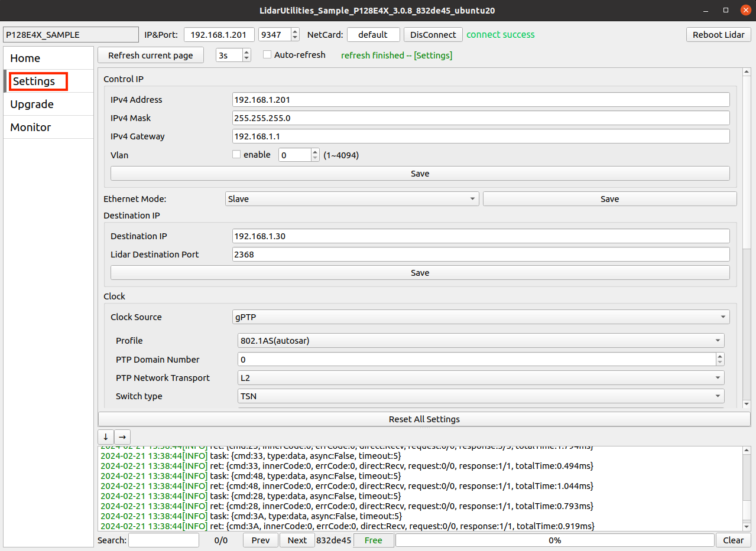The height and width of the screenshot is (551, 756).
Task: Click the 0/0 search count
Action: point(221,540)
